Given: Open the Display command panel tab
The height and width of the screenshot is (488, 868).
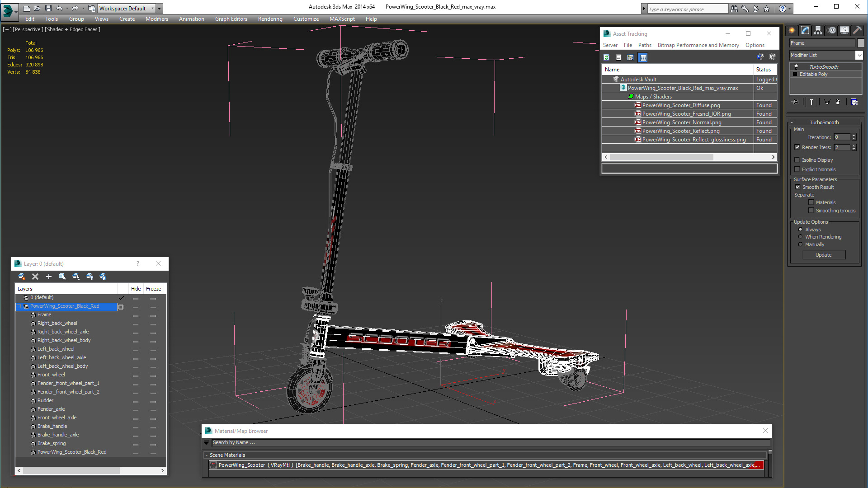Looking at the screenshot, I should [x=844, y=30].
